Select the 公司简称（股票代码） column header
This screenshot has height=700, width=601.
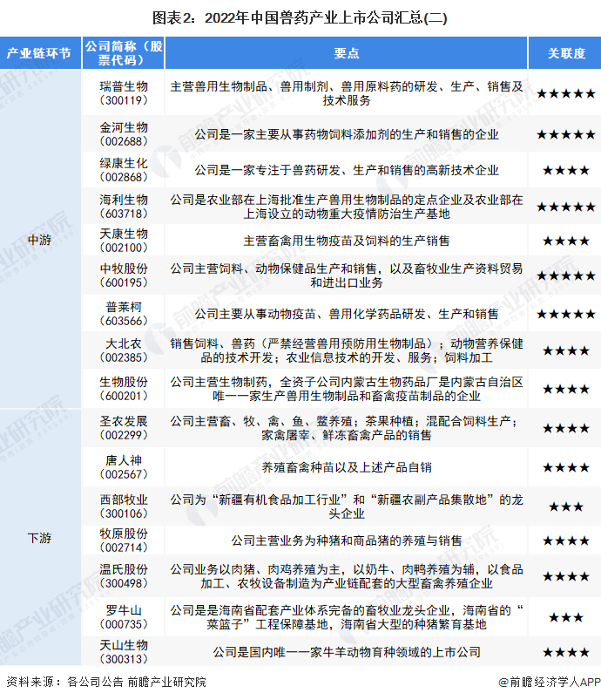(124, 53)
